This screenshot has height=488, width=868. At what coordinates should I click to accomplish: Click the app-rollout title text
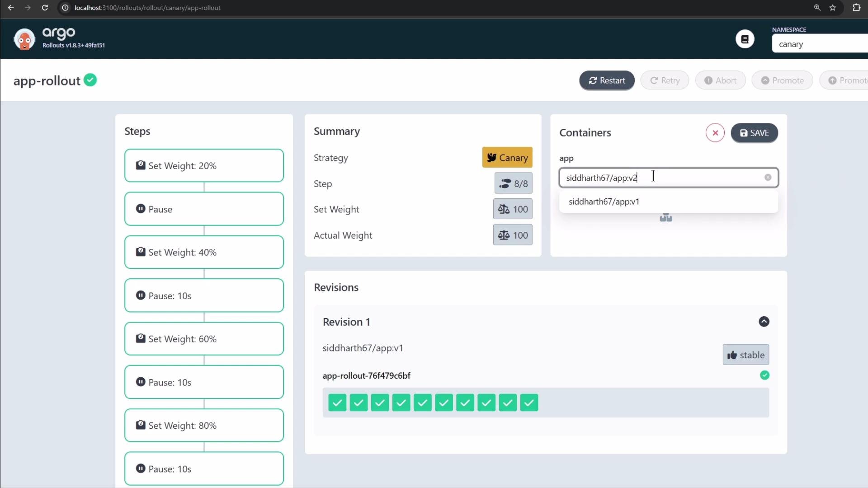pyautogui.click(x=47, y=80)
